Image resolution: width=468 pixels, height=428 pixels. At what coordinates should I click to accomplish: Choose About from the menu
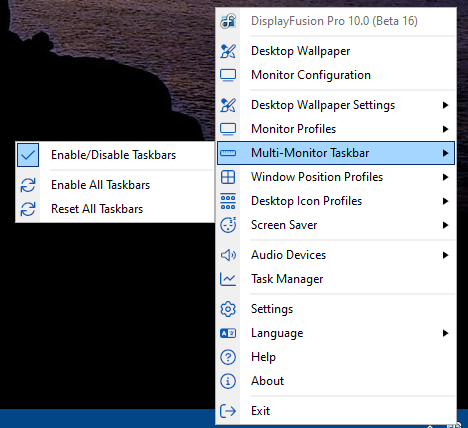tap(336, 381)
